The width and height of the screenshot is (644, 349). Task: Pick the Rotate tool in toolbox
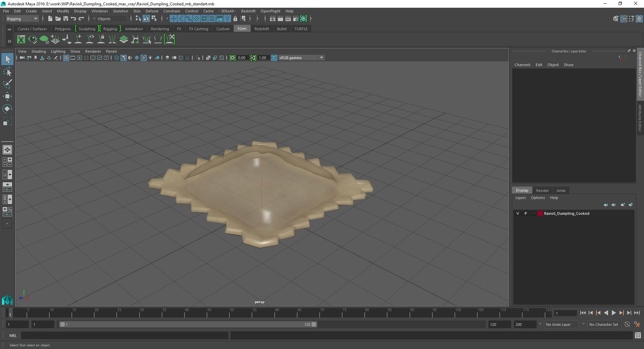[7, 109]
